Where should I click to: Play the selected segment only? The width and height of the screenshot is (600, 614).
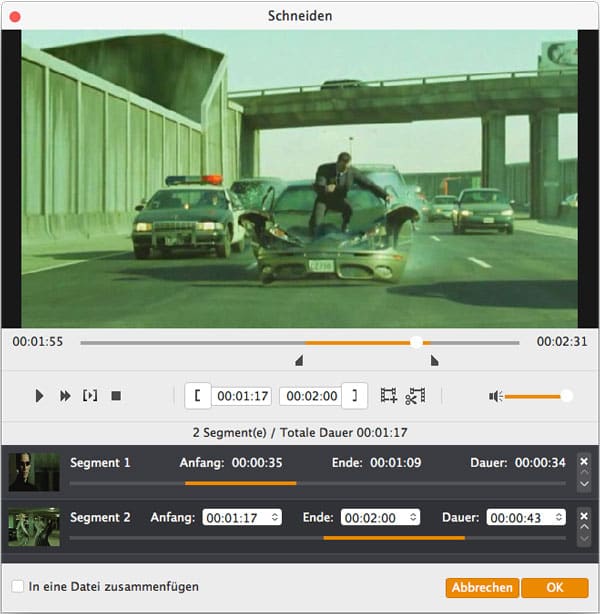pos(90,396)
